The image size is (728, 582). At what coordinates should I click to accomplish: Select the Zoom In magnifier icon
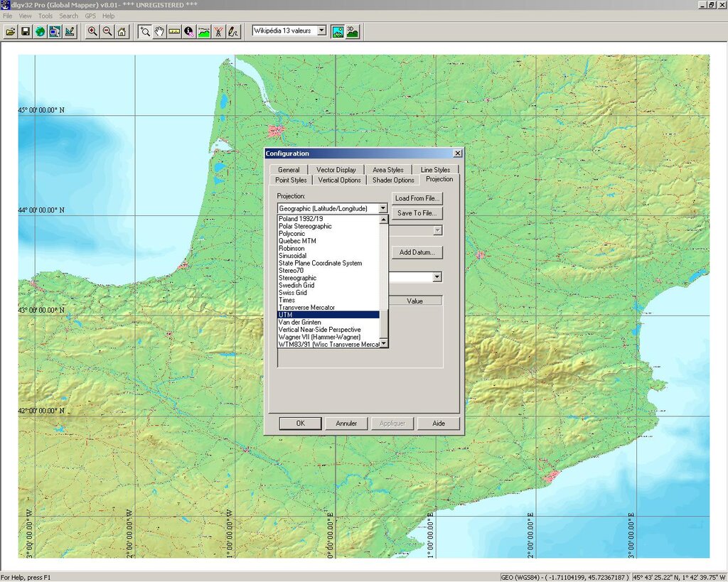[92, 31]
